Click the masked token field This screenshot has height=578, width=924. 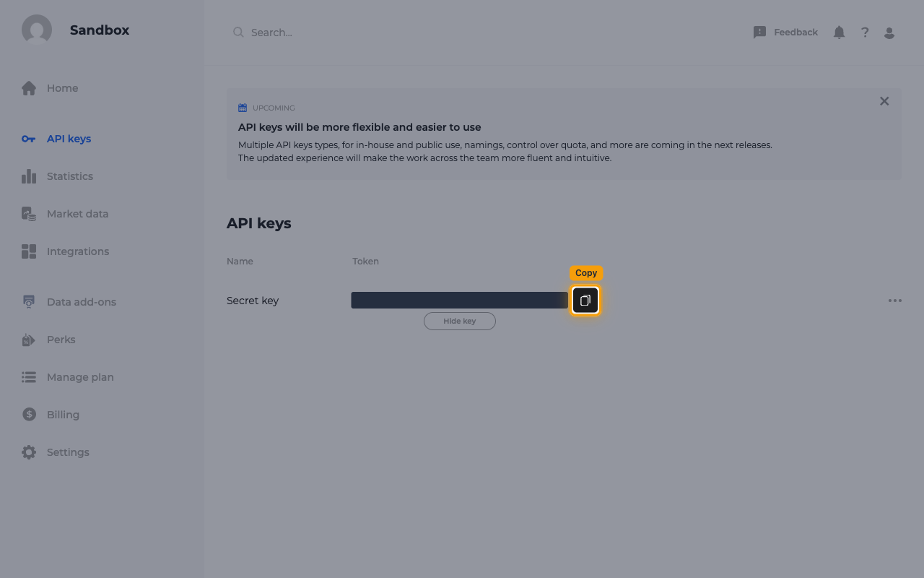pos(460,301)
